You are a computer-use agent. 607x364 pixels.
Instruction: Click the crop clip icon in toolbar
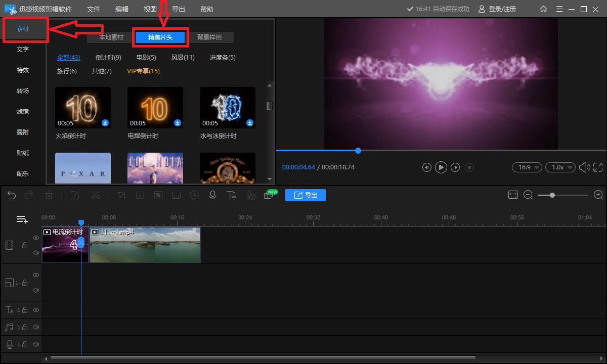click(x=122, y=195)
